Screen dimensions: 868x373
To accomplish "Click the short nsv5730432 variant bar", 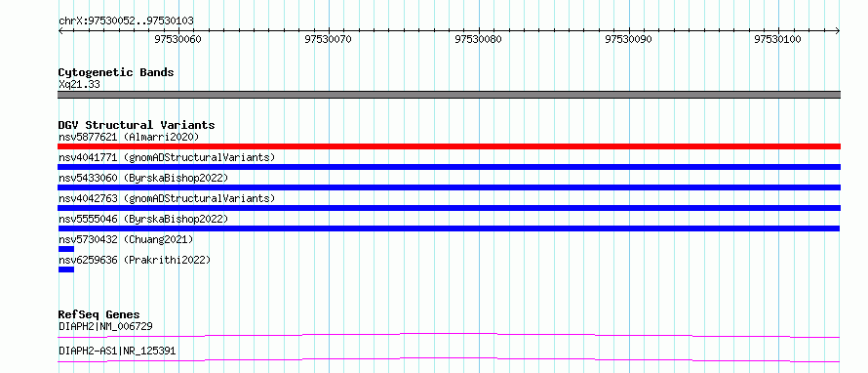I will [66, 249].
